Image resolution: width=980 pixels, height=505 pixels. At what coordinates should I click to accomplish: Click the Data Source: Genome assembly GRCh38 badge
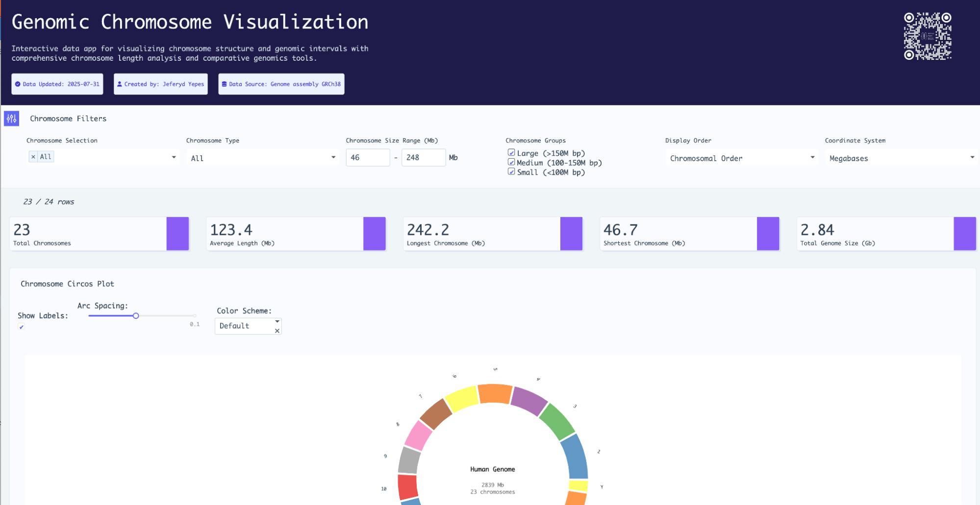281,84
